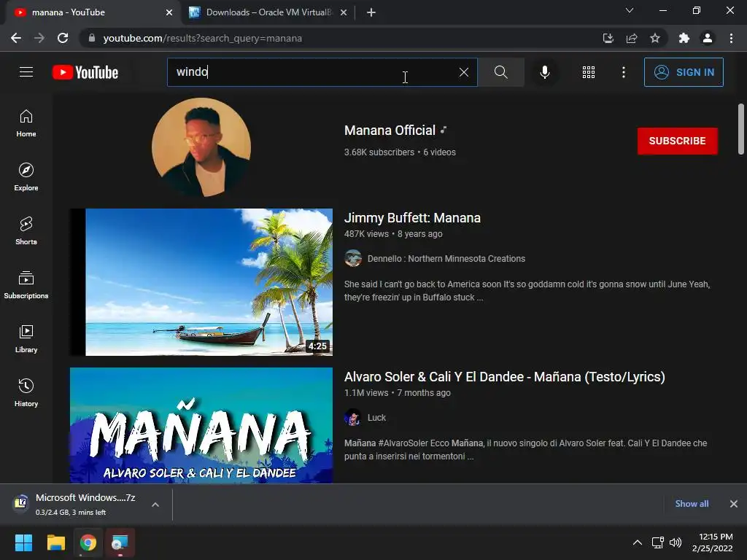Viewport: 747px width, 560px height.
Task: Start voice search with the microphone icon
Action: point(544,72)
